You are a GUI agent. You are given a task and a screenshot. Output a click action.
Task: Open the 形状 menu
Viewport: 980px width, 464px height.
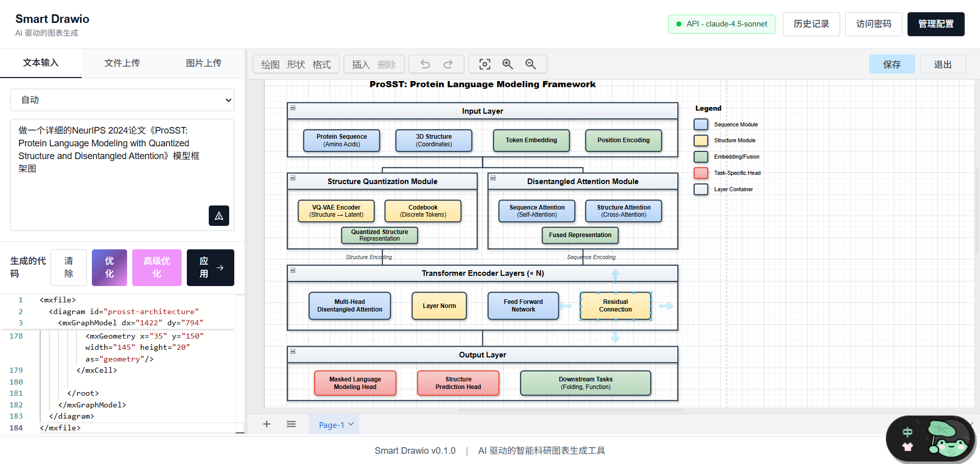296,65
